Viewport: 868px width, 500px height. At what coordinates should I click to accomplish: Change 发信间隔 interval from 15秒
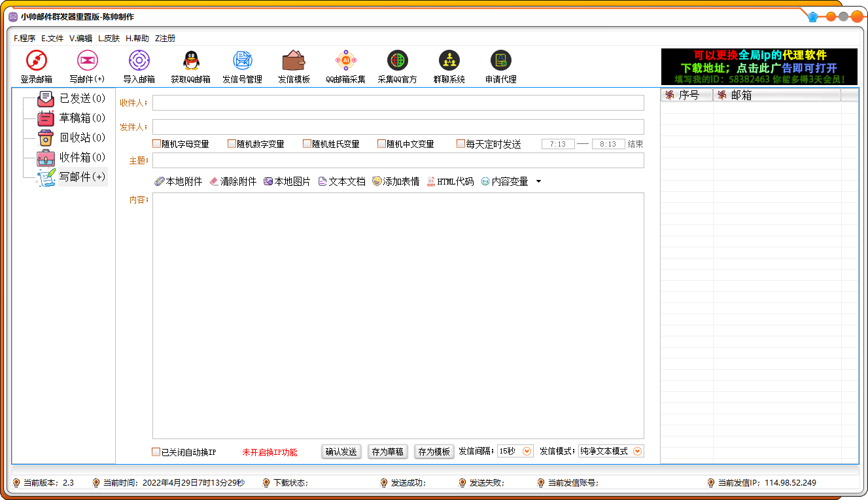click(x=515, y=451)
